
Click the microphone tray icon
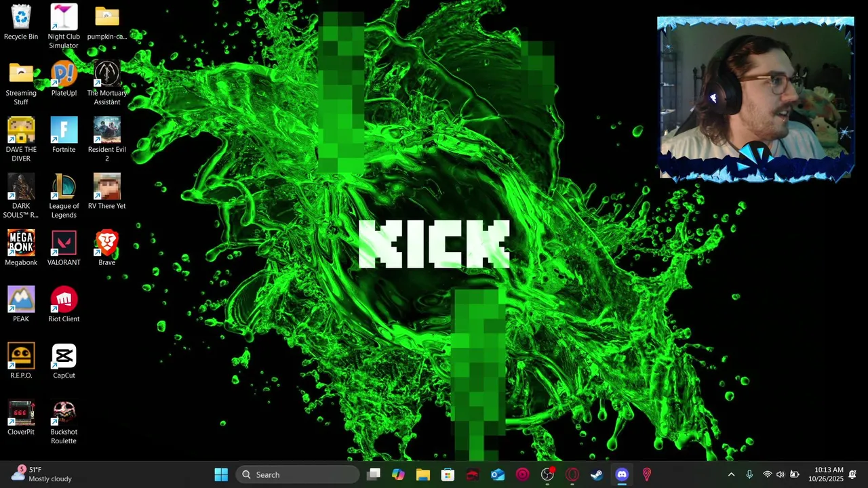[x=749, y=474]
